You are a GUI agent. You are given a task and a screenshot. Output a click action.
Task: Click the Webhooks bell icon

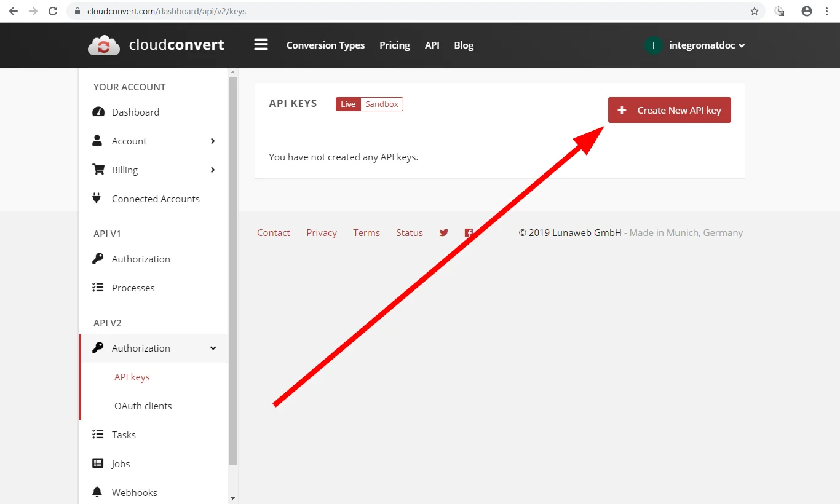coord(97,492)
